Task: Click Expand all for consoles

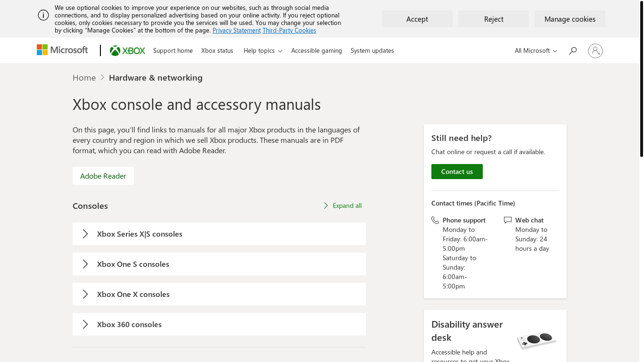Action: click(x=343, y=206)
